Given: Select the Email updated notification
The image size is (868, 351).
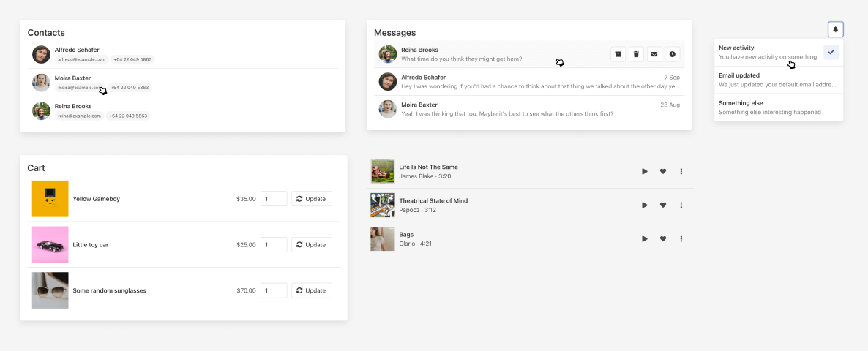Looking at the screenshot, I should [x=778, y=80].
